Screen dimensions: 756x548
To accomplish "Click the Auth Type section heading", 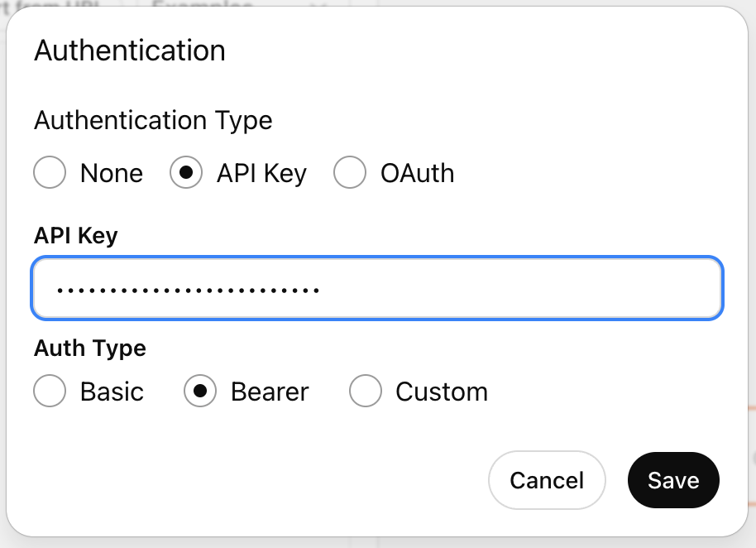I will coord(89,349).
